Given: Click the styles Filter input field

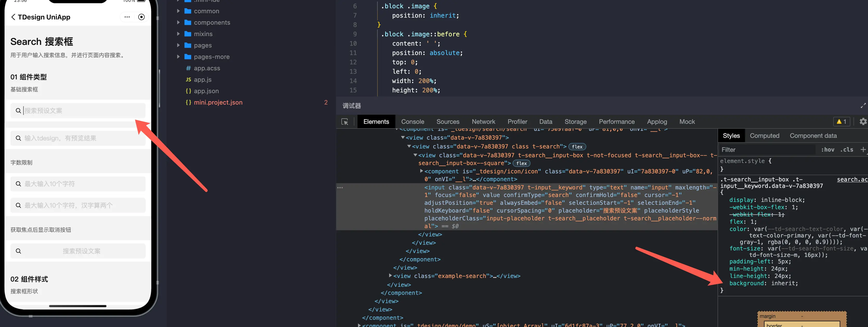Looking at the screenshot, I should tap(767, 150).
